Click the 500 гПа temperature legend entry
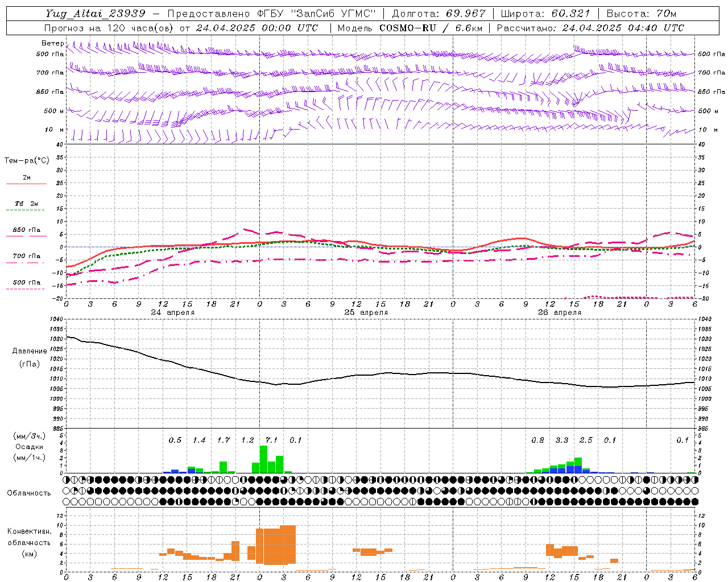 coord(26,282)
